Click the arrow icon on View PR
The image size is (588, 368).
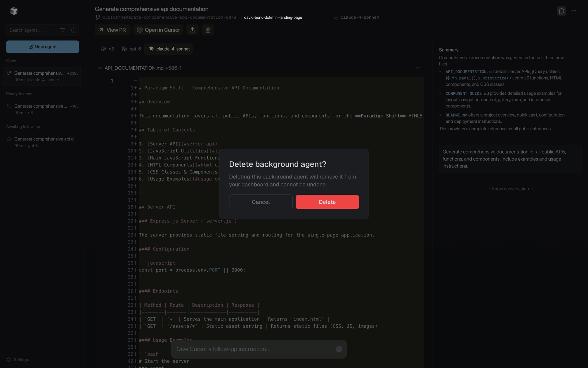101,30
